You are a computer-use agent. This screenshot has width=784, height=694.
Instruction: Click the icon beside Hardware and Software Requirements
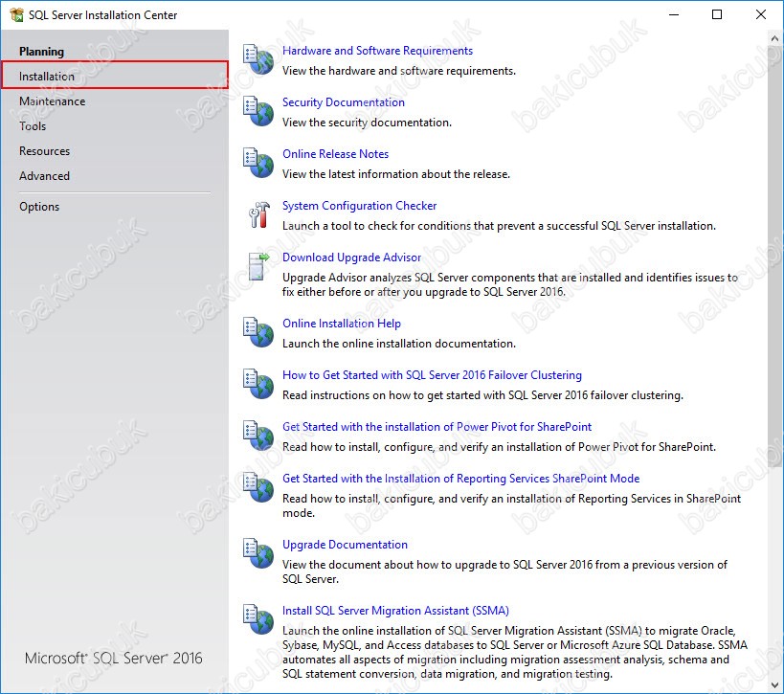coord(258,59)
